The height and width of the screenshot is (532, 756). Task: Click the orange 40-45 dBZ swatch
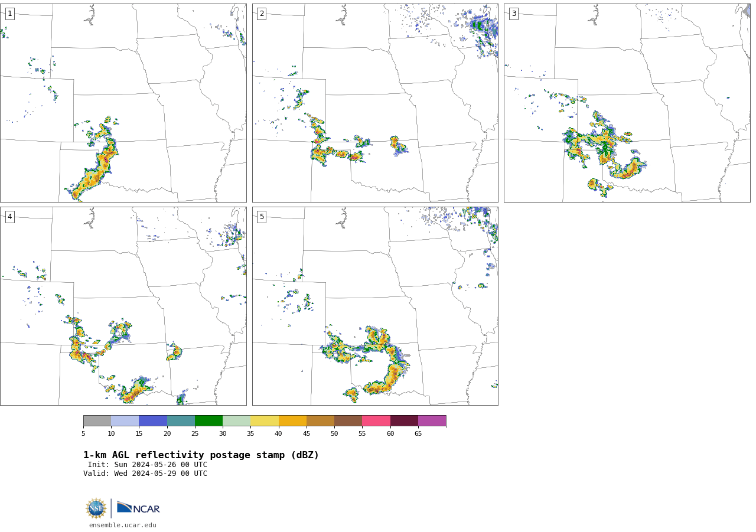click(292, 421)
